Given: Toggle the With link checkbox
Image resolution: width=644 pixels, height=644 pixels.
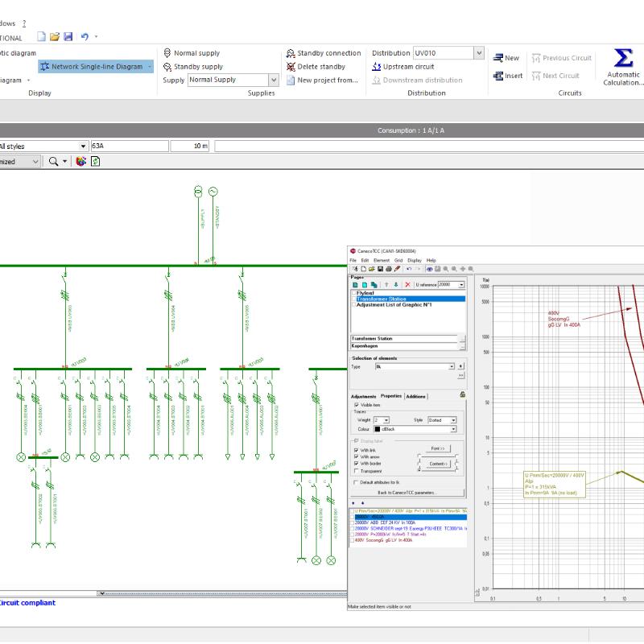Looking at the screenshot, I should 356,451.
